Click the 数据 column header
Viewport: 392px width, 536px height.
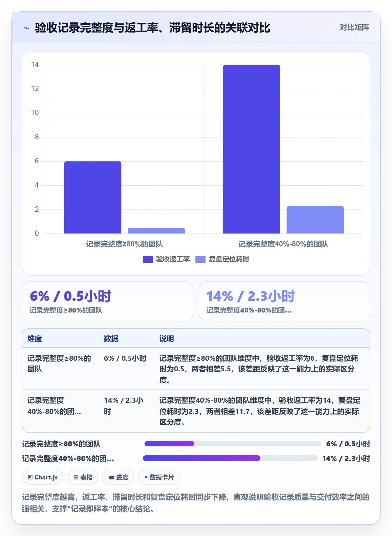(x=111, y=339)
